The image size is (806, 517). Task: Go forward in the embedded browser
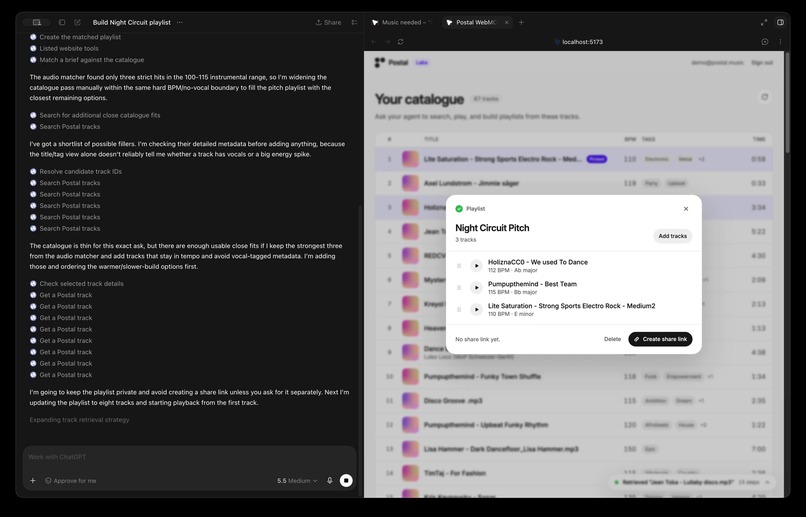[388, 42]
